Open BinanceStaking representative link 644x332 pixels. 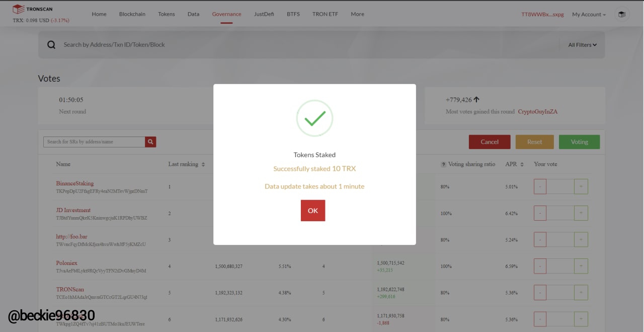(75, 183)
